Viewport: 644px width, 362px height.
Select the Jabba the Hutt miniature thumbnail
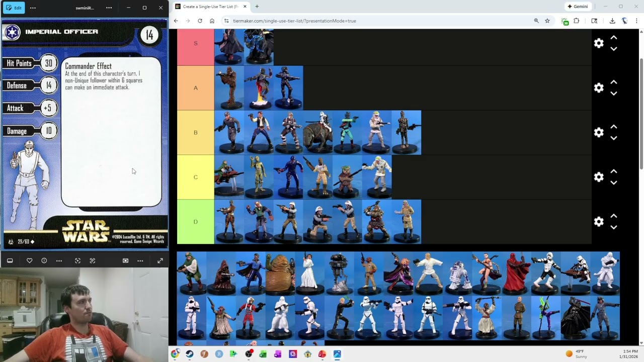click(280, 274)
